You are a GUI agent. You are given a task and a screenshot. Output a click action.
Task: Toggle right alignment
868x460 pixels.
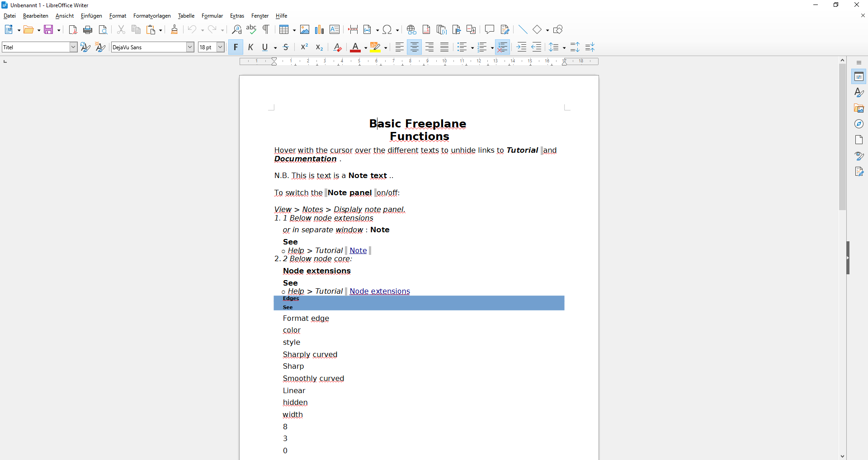click(x=429, y=47)
